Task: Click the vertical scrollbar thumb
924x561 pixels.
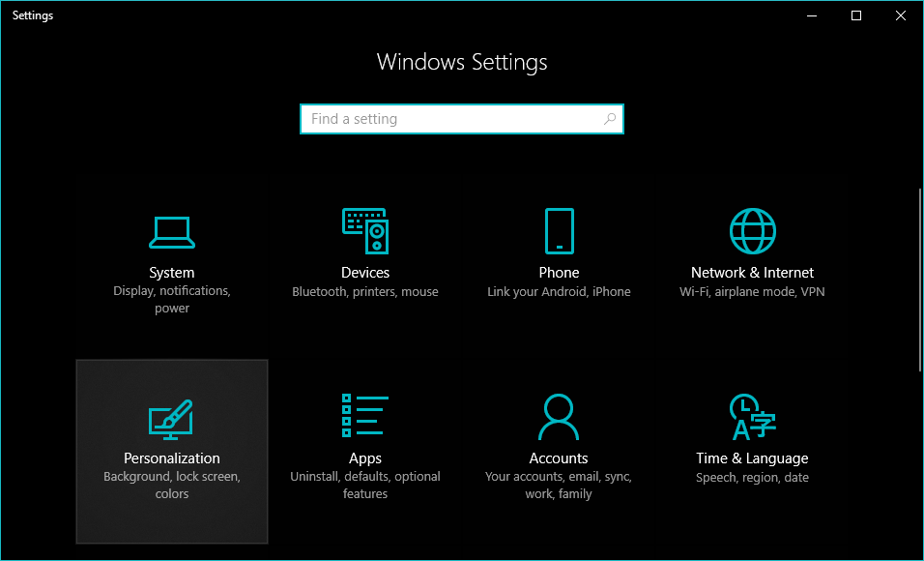Action: point(920,280)
